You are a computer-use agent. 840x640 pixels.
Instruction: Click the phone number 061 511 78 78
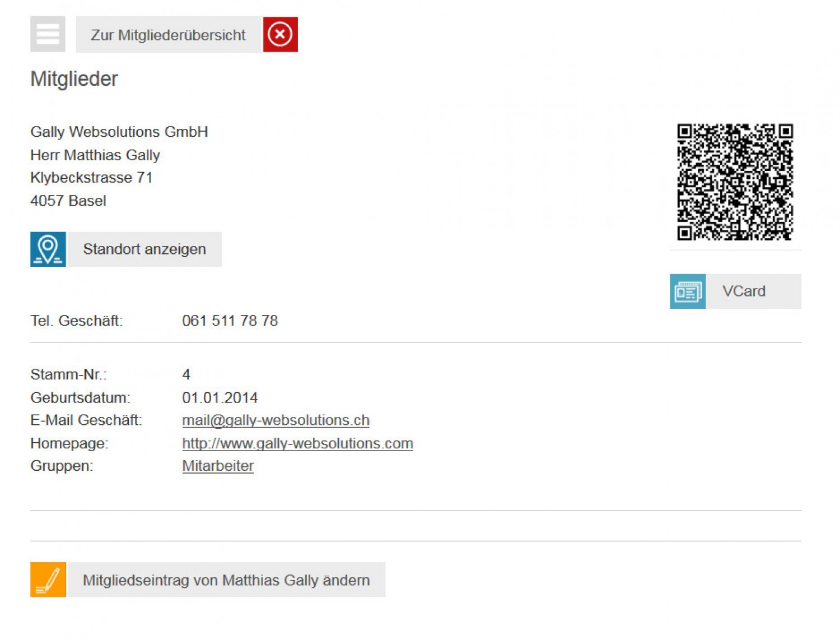[230, 321]
